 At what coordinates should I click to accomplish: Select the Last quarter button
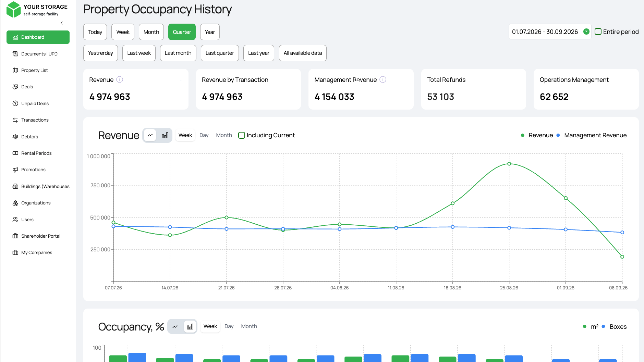pyautogui.click(x=220, y=53)
